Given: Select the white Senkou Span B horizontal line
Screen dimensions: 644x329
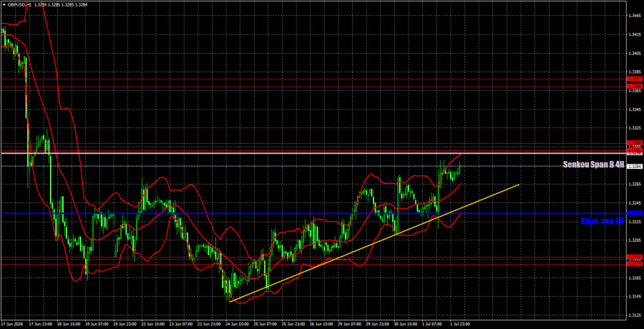Looking at the screenshot, I should point(312,153).
